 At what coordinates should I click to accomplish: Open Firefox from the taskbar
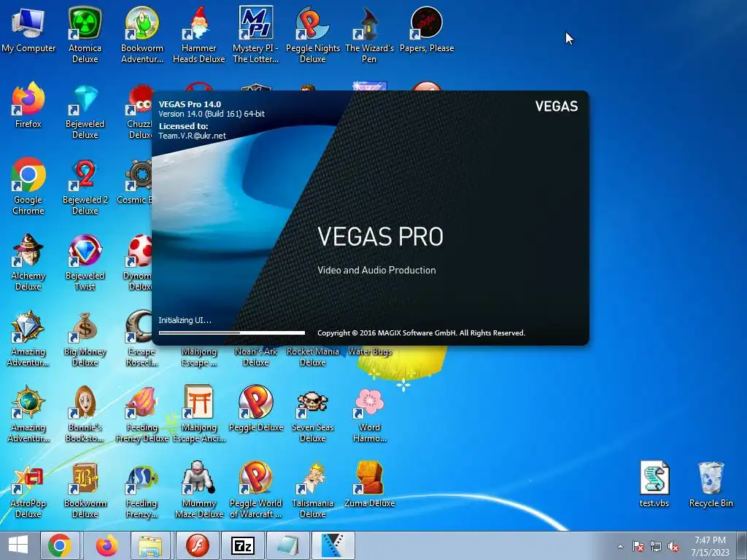[107, 545]
